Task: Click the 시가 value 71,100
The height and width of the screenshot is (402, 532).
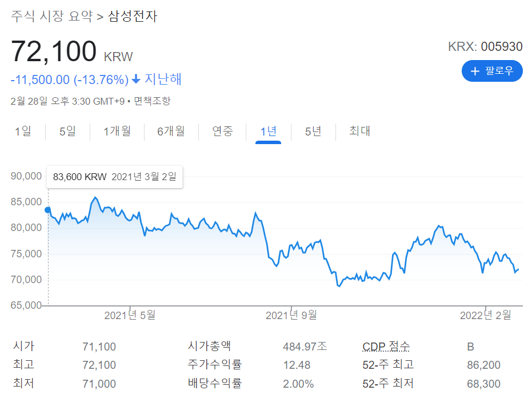Action: [x=99, y=347]
